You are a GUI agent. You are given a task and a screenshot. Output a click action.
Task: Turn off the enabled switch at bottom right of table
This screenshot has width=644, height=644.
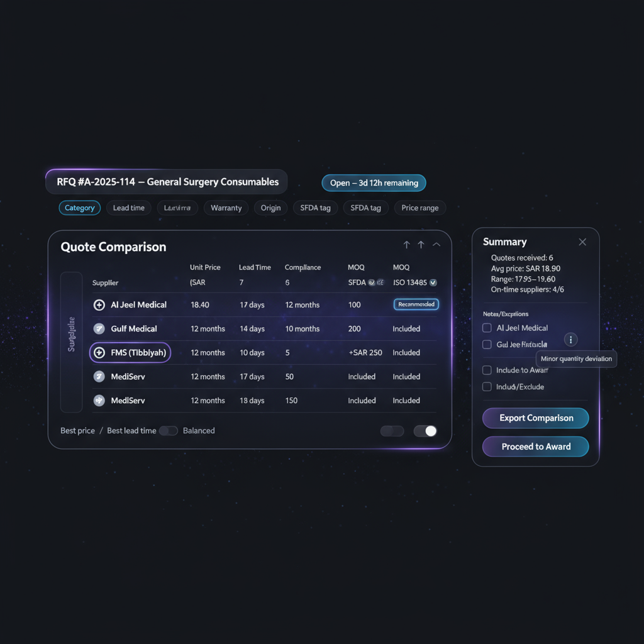click(x=425, y=431)
